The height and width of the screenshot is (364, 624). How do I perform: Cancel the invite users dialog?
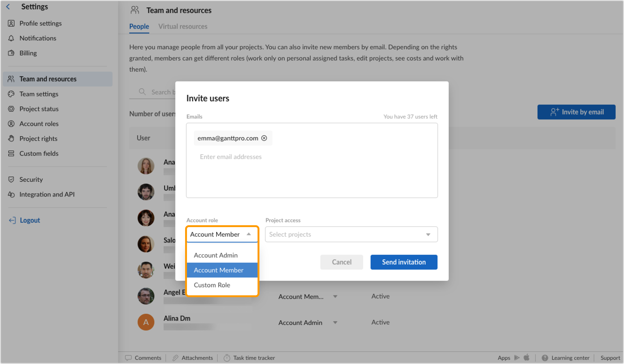pyautogui.click(x=341, y=262)
